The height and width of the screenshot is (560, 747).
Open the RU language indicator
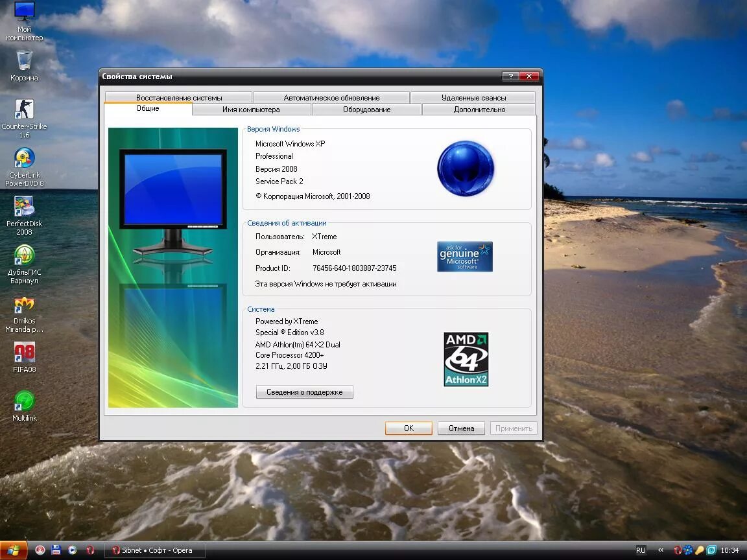pyautogui.click(x=641, y=550)
